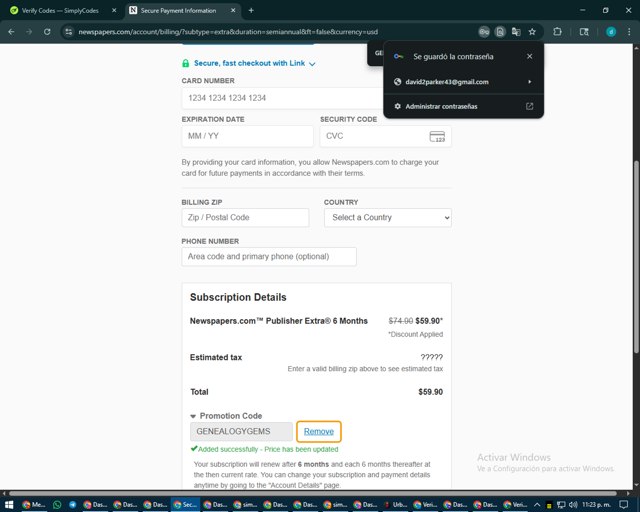
Task: Close the Secure Payment Information tab
Action: [x=233, y=11]
